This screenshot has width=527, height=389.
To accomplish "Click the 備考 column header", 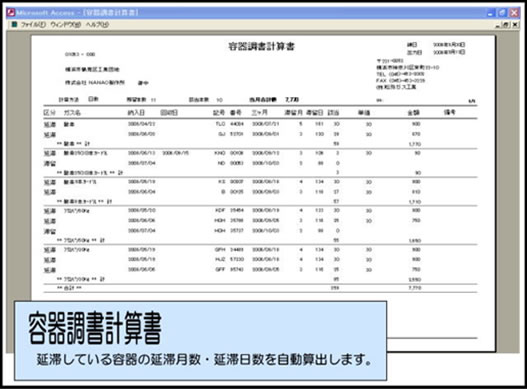I will (x=450, y=112).
